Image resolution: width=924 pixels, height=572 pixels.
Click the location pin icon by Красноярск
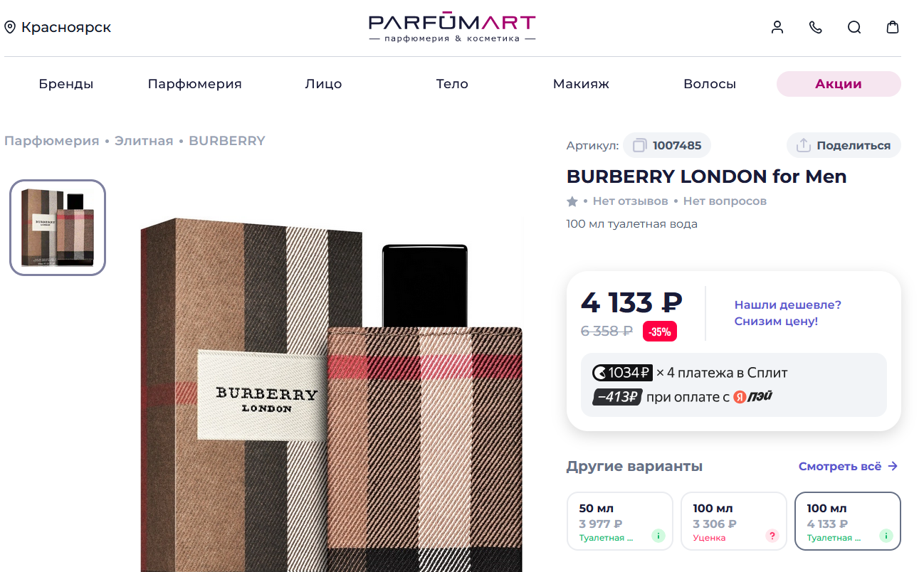point(10,27)
